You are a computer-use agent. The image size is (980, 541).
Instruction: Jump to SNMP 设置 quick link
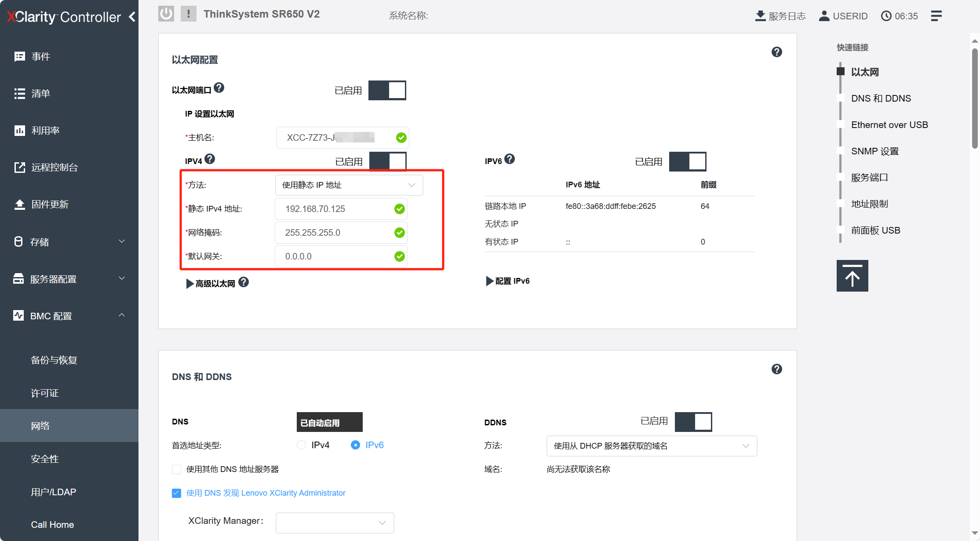click(x=875, y=151)
